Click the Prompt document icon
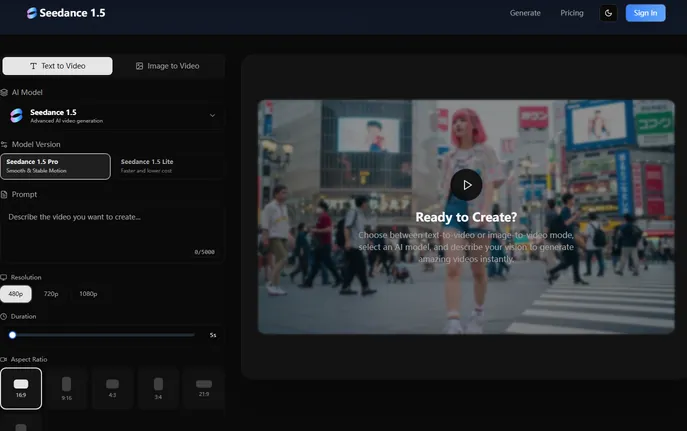687x431 pixels. (x=4, y=194)
